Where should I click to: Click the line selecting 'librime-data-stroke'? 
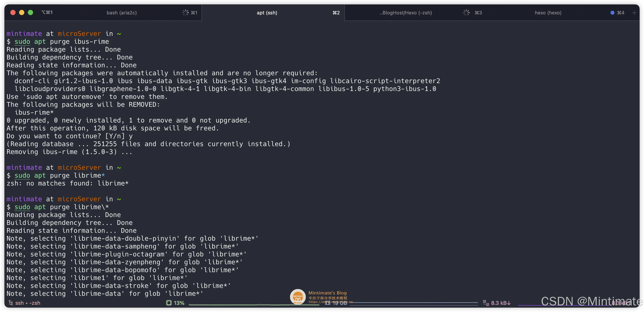(x=119, y=286)
